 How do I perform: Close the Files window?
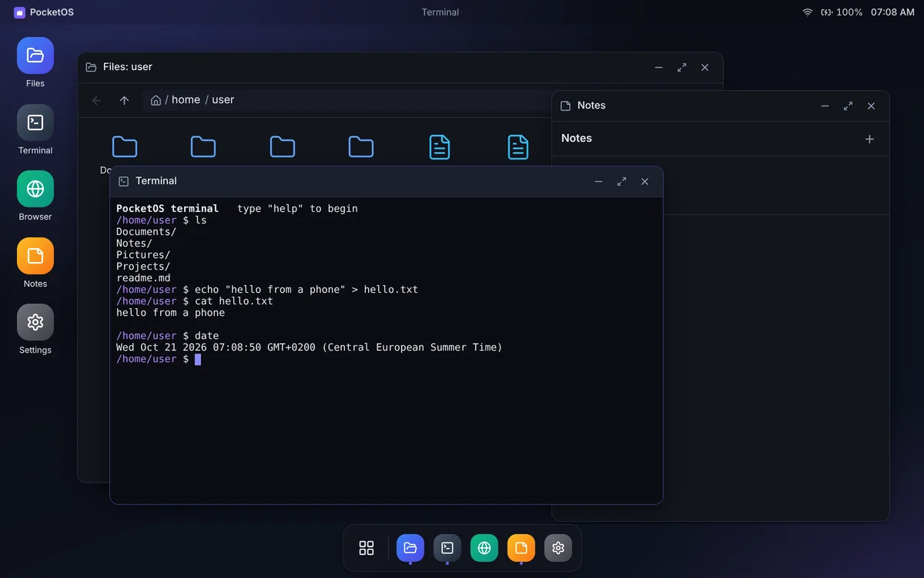(705, 68)
